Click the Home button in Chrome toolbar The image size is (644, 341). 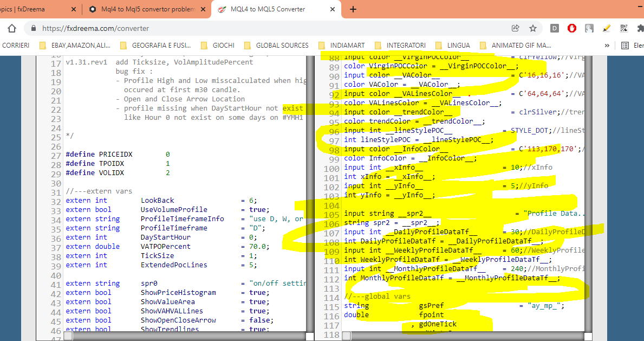point(12,28)
